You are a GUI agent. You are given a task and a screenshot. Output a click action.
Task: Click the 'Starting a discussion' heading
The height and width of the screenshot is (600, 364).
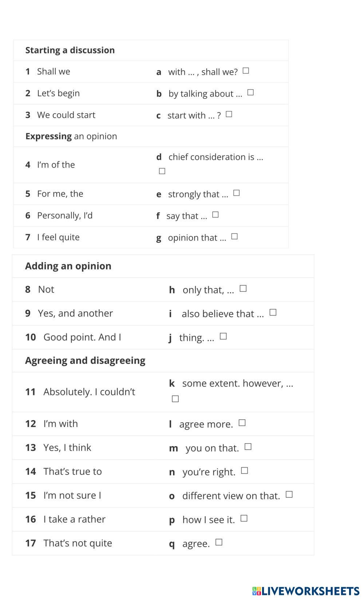pyautogui.click(x=70, y=50)
